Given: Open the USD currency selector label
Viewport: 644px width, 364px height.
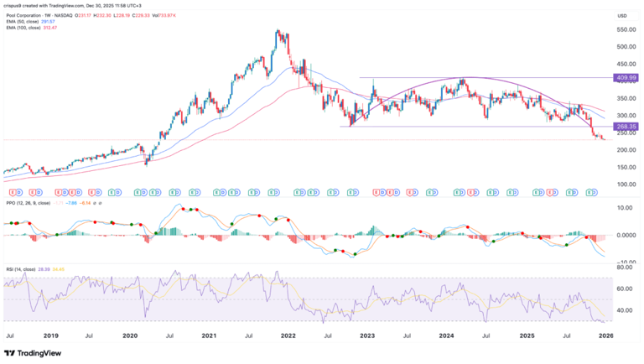Looking at the screenshot, I should [622, 16].
